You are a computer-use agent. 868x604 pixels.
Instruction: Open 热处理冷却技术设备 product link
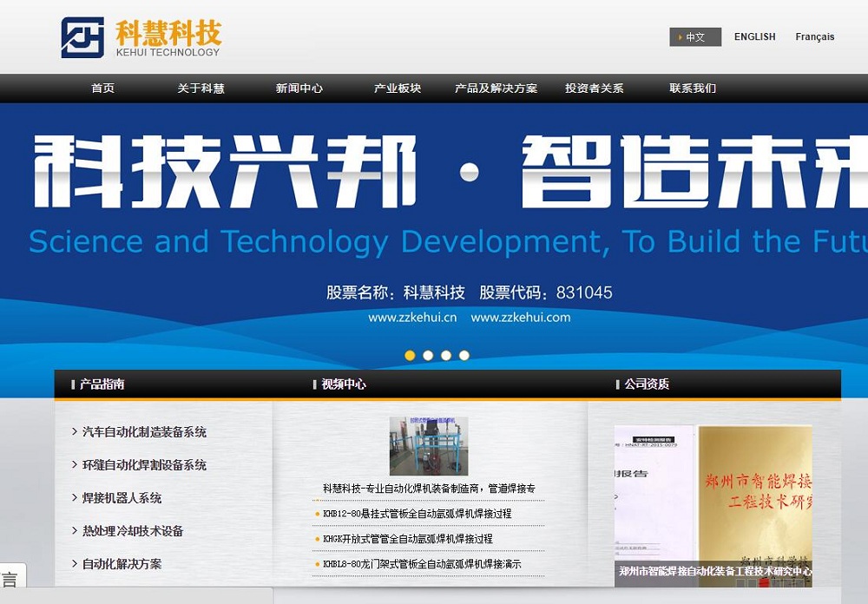[x=133, y=531]
